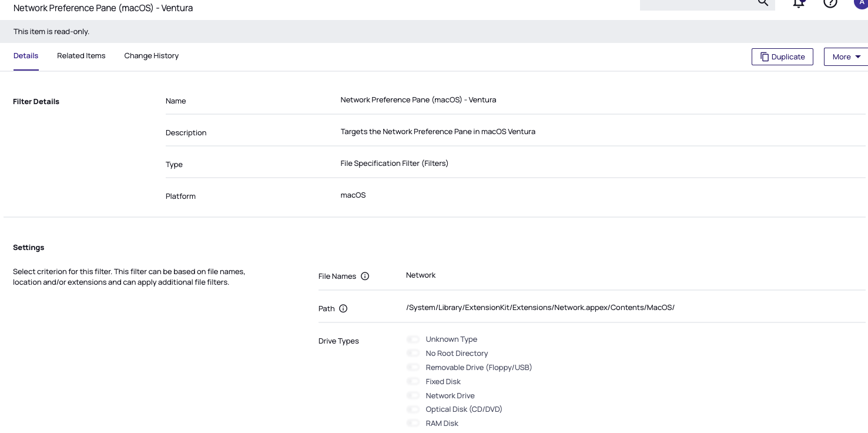
Task: Click the page title Network Preference Pane
Action: 103,8
